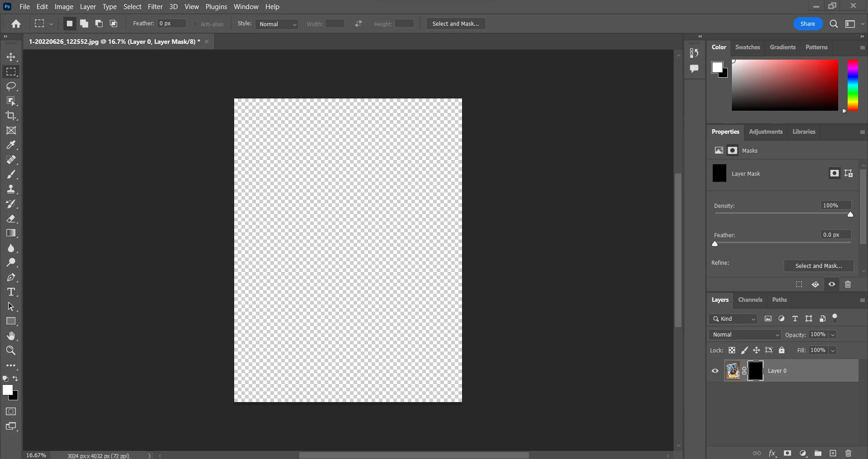
Task: Open the search magnifier icon
Action: pos(834,24)
